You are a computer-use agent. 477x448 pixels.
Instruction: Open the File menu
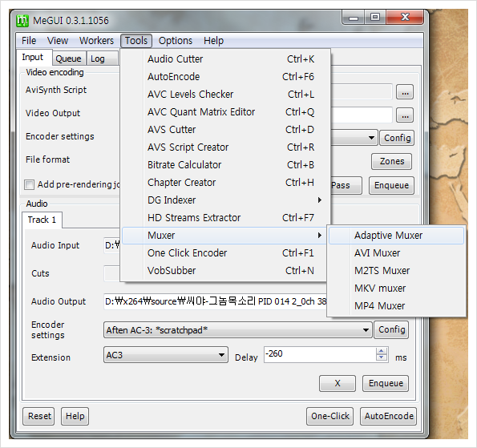point(29,40)
